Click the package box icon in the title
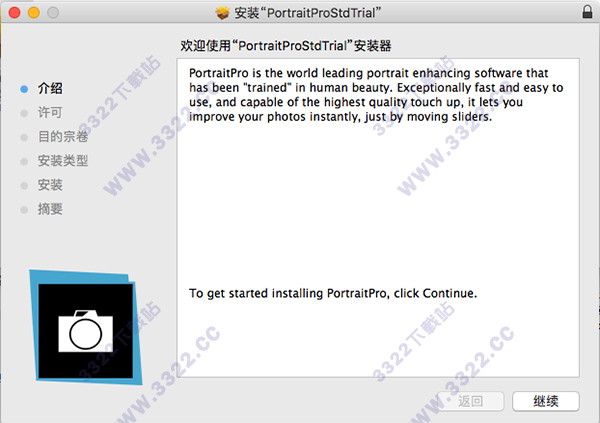600x423 pixels. [222, 13]
